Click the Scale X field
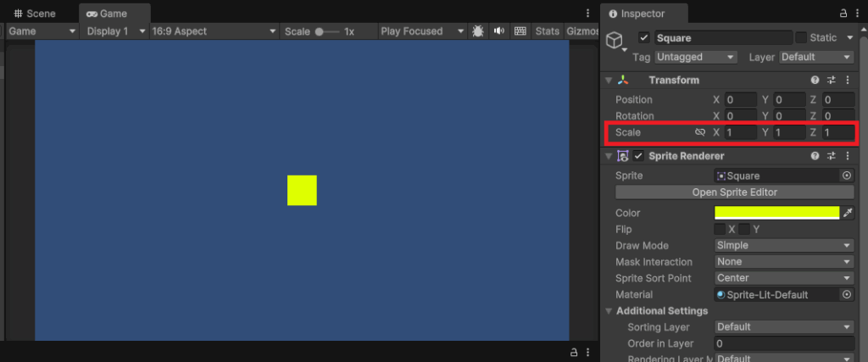The image size is (868, 362). 740,133
